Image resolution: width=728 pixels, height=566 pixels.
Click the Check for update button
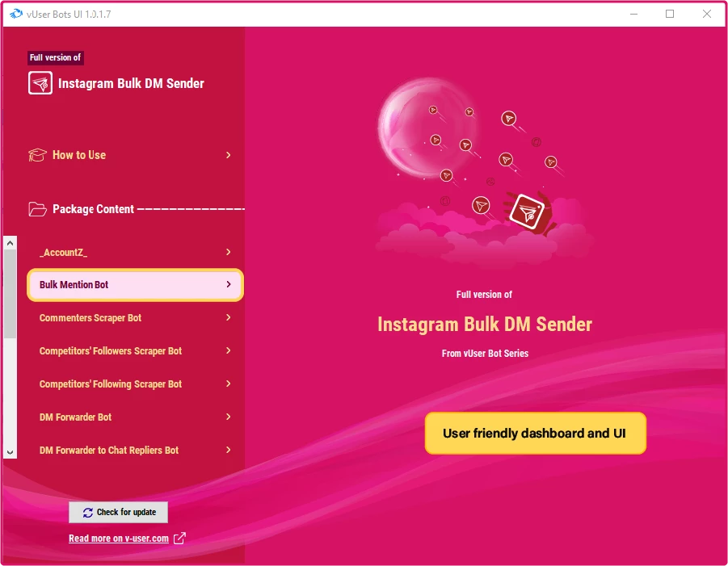tap(119, 512)
